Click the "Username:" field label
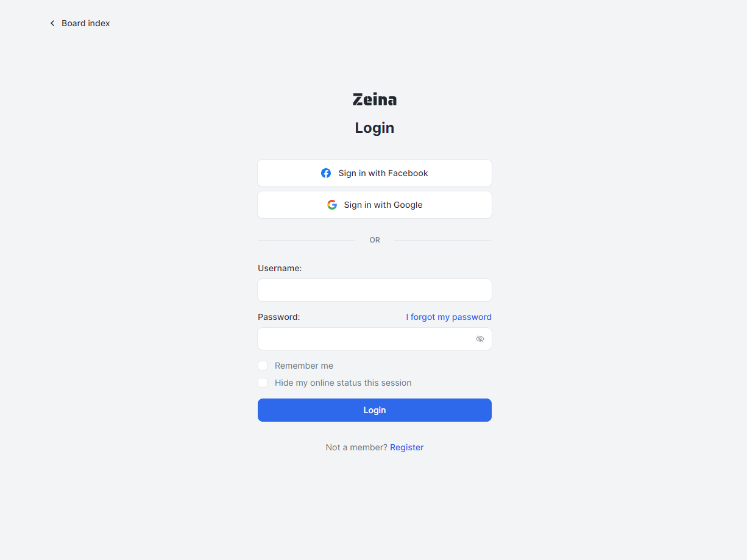The height and width of the screenshot is (560, 747). (280, 268)
